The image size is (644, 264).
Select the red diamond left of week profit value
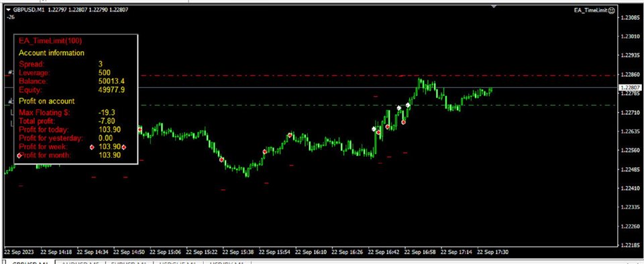[92, 147]
